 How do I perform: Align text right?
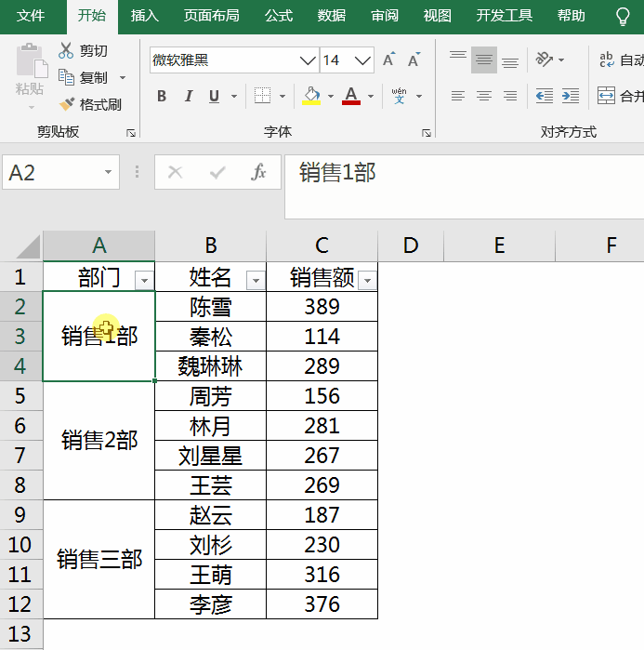point(510,96)
